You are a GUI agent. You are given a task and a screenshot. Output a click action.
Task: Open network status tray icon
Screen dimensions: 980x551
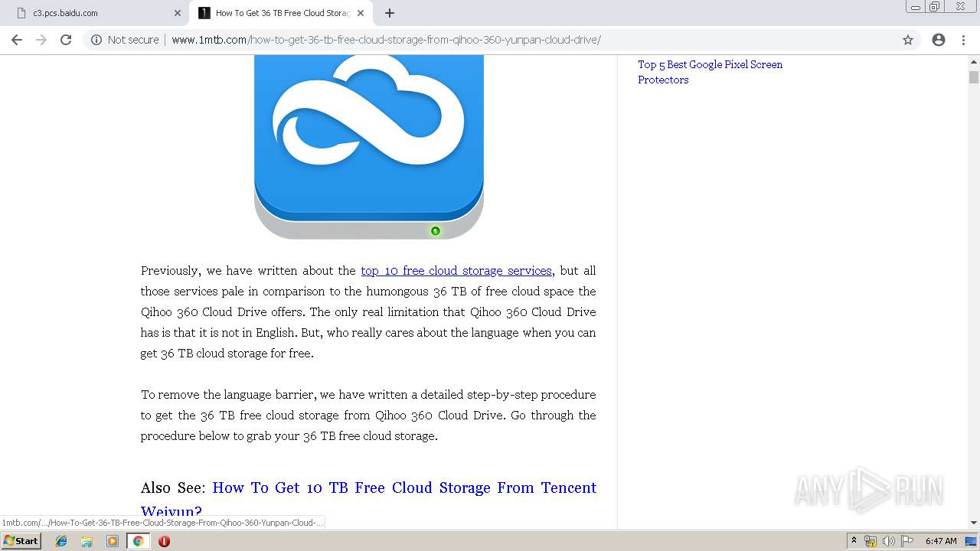(871, 541)
